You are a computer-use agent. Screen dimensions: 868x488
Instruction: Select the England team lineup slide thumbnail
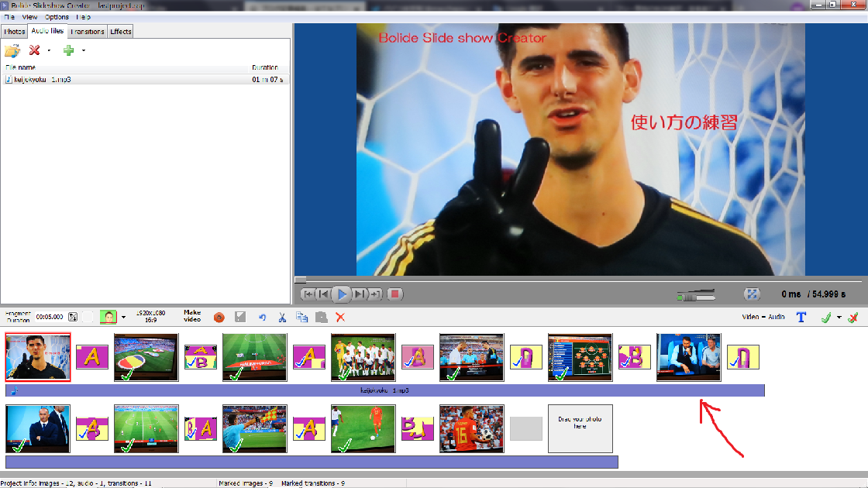(x=363, y=357)
